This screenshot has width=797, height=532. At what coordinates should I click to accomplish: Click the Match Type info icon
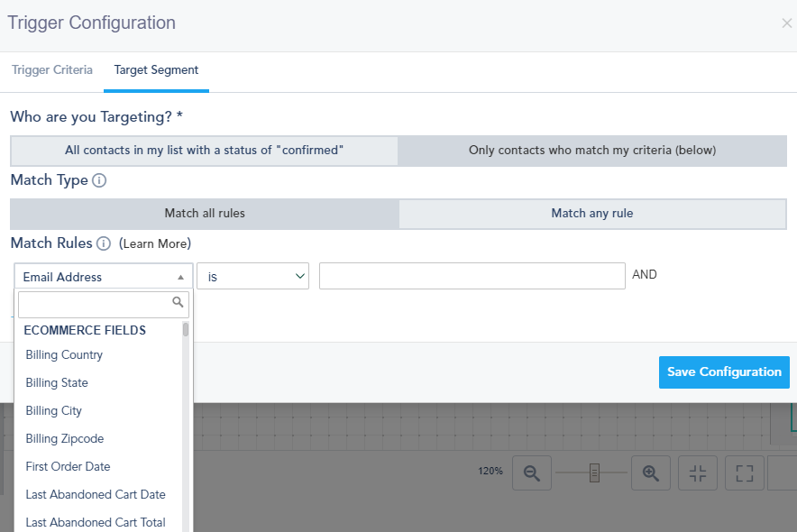click(x=99, y=180)
